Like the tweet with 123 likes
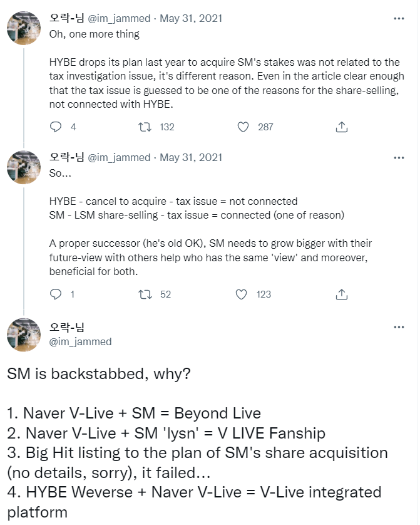 (x=244, y=294)
